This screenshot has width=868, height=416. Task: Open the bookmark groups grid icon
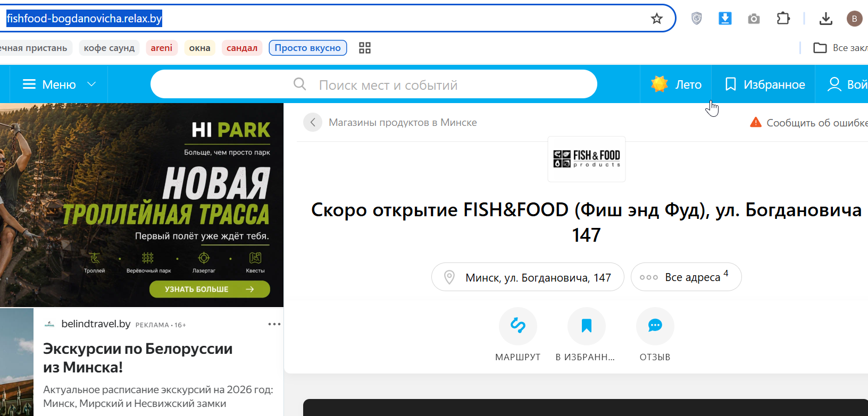pos(365,48)
